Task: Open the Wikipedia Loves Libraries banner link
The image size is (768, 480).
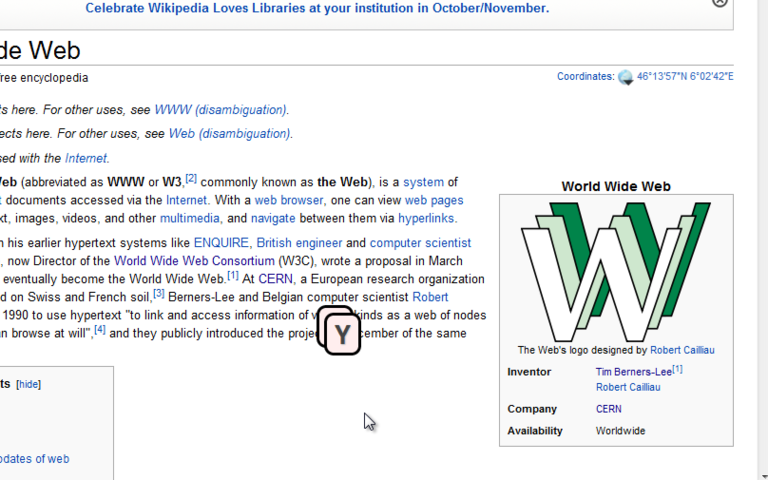Action: (317, 8)
